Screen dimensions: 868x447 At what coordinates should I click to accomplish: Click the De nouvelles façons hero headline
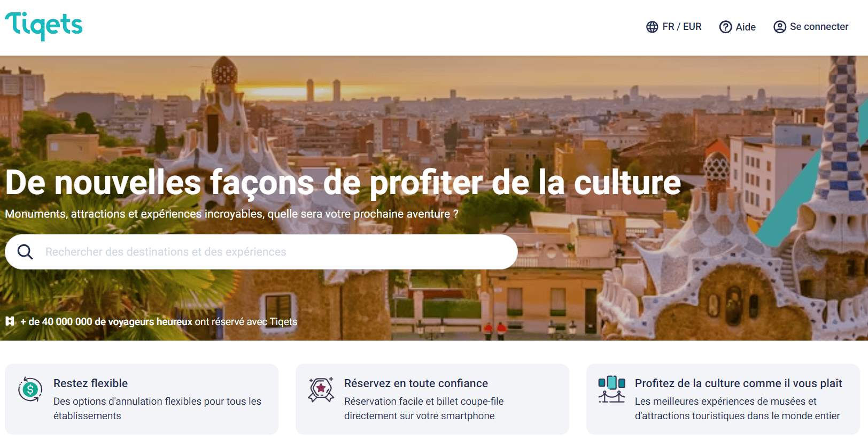coord(343,182)
